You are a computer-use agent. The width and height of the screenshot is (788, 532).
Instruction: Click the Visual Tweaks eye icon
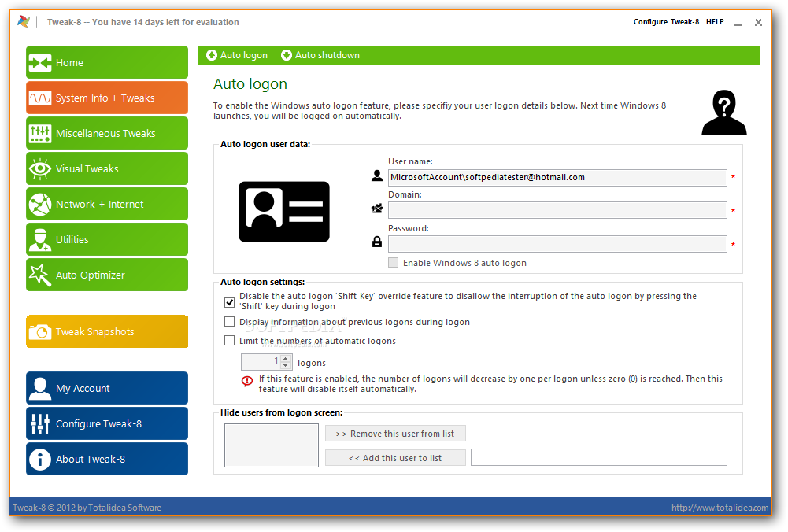point(39,168)
